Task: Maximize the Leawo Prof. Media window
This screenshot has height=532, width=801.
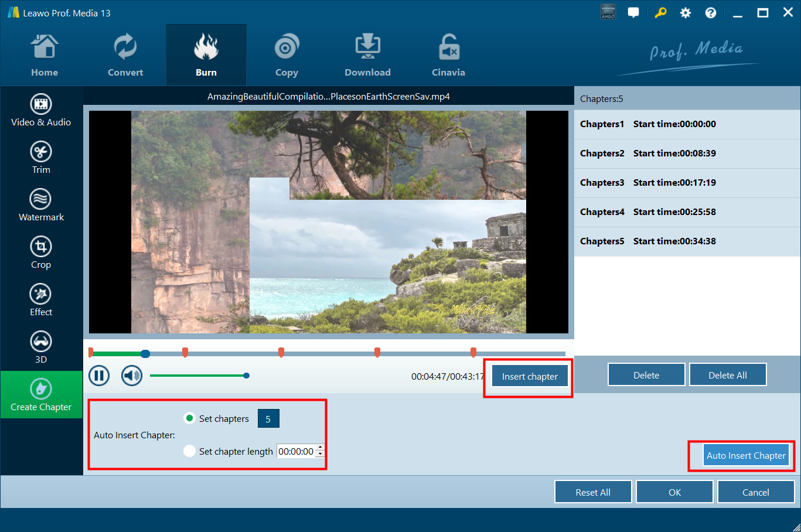Action: (x=763, y=13)
